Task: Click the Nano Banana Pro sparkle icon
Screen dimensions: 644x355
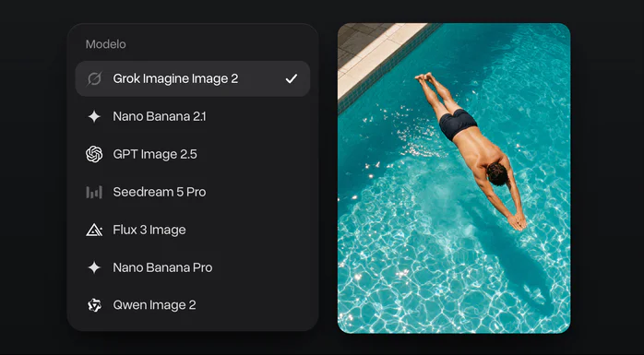Action: [94, 267]
